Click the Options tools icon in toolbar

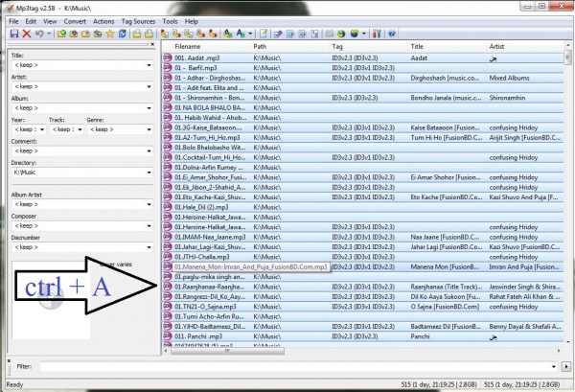(x=377, y=34)
